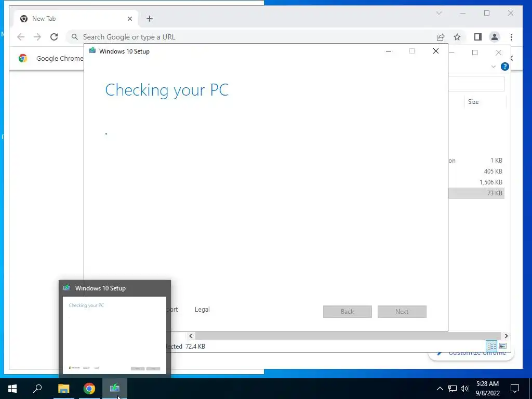Show hidden tray icons chevron
Screen dimensions: 532x399
(440, 389)
